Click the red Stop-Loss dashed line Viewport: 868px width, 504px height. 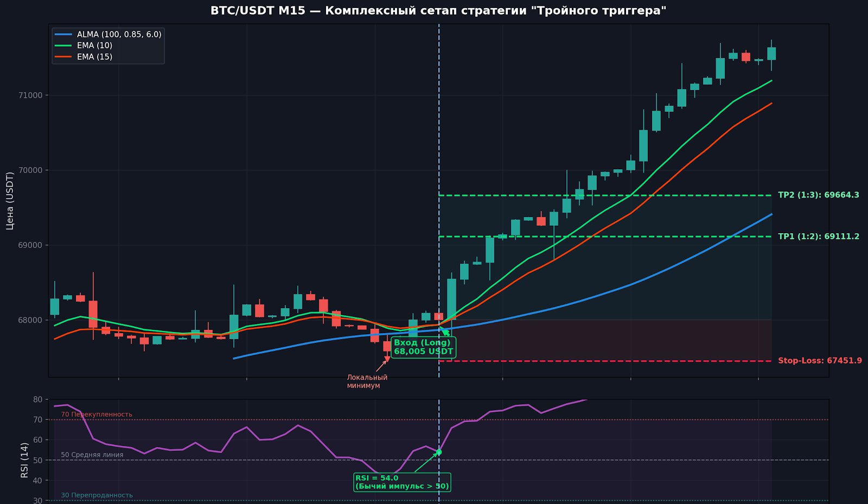point(605,361)
